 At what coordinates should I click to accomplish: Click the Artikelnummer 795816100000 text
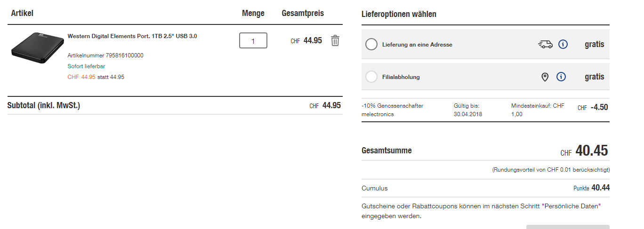(x=105, y=55)
